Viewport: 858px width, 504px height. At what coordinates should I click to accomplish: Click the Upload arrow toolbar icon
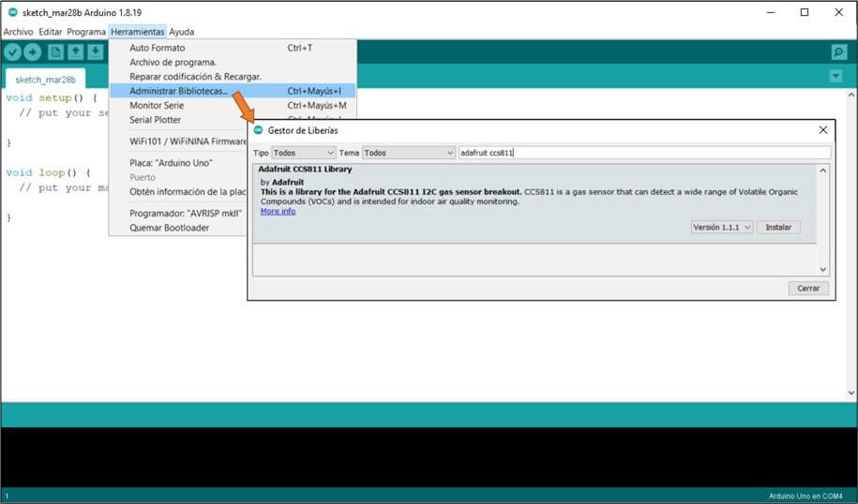coord(33,52)
